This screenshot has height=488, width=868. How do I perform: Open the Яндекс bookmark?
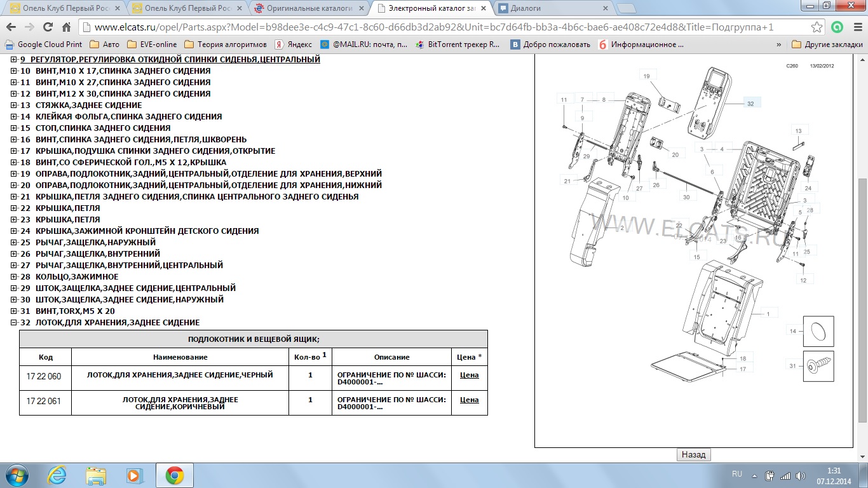click(x=293, y=44)
